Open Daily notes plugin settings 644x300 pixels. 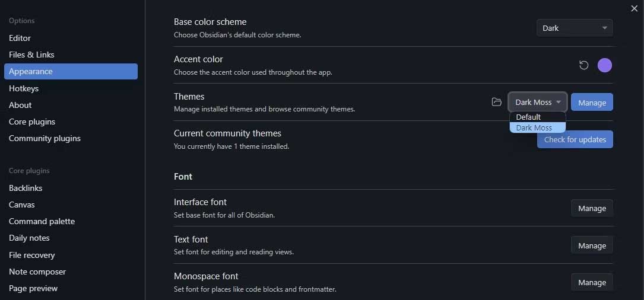29,238
